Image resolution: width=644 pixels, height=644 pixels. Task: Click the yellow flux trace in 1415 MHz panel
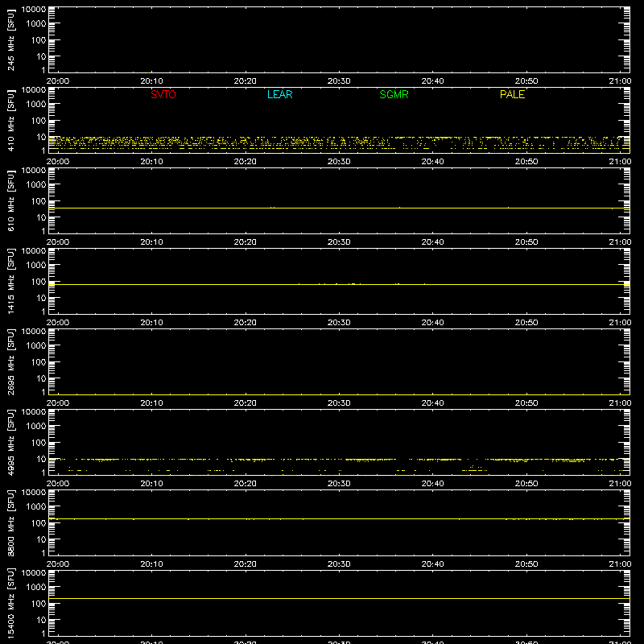coord(339,285)
